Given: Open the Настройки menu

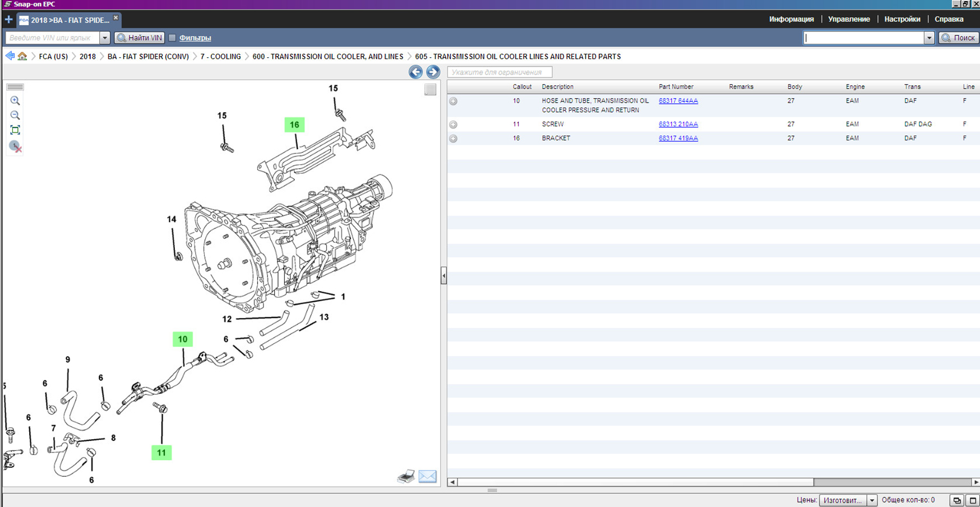Looking at the screenshot, I should pyautogui.click(x=902, y=19).
